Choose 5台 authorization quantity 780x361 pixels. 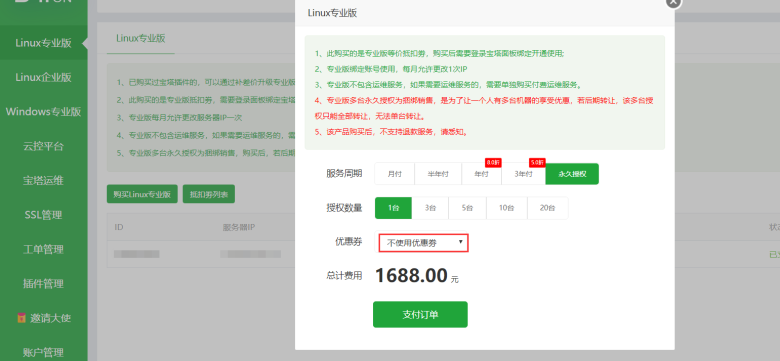pos(467,208)
